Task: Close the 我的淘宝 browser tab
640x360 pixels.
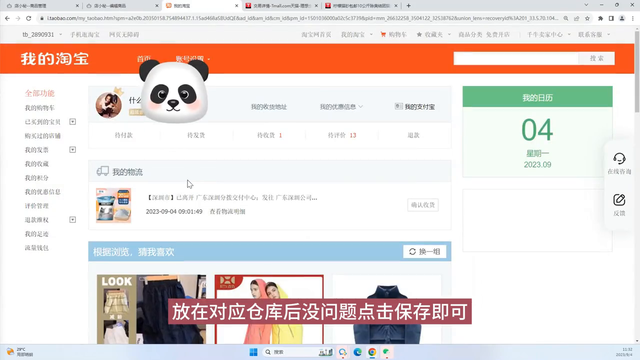Action: point(236,6)
